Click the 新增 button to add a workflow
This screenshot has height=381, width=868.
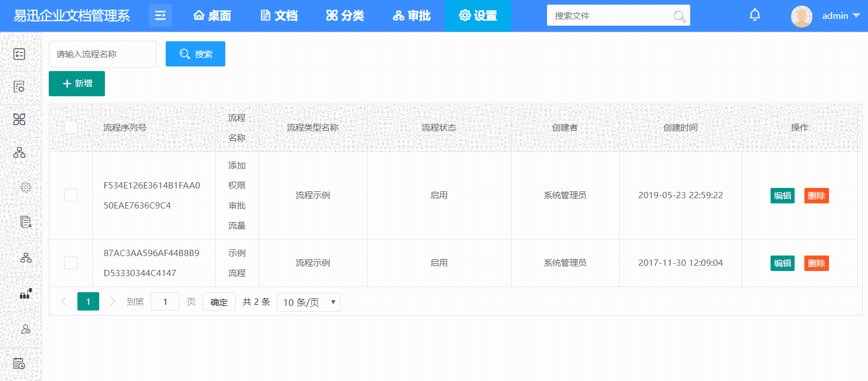click(76, 83)
